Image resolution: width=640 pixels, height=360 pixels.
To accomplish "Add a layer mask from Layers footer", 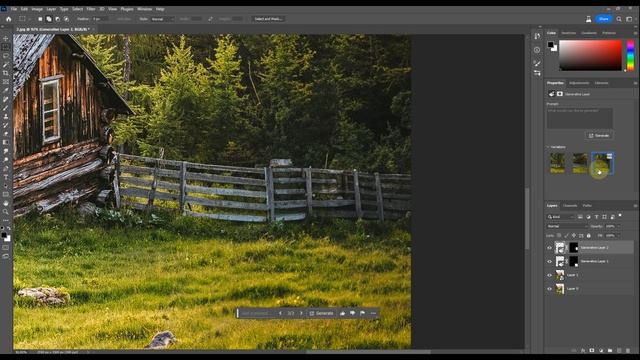I will pyautogui.click(x=591, y=350).
